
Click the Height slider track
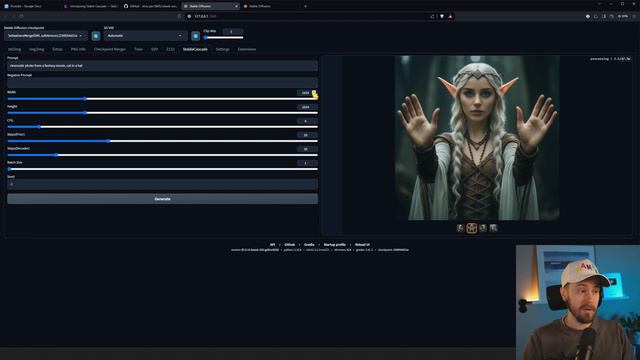pos(162,113)
